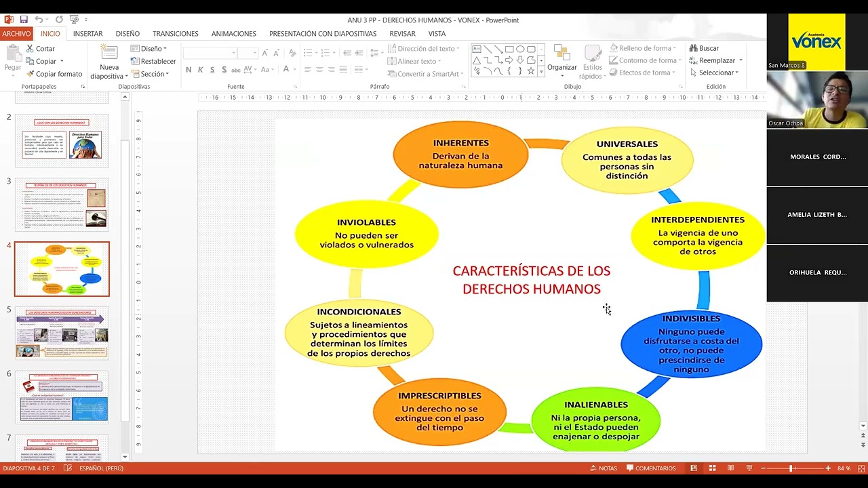Image resolution: width=868 pixels, height=488 pixels.
Task: Open the ARCHIVO tab
Action: tap(16, 34)
